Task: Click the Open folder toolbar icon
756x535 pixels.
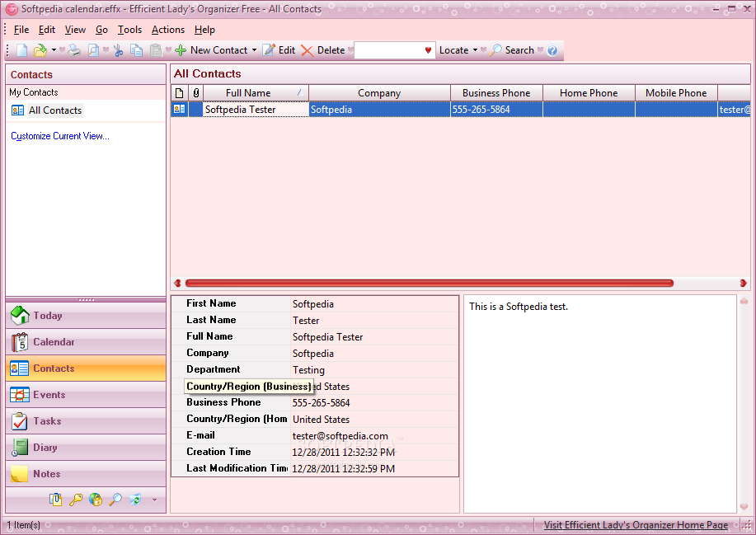Action: 40,50
